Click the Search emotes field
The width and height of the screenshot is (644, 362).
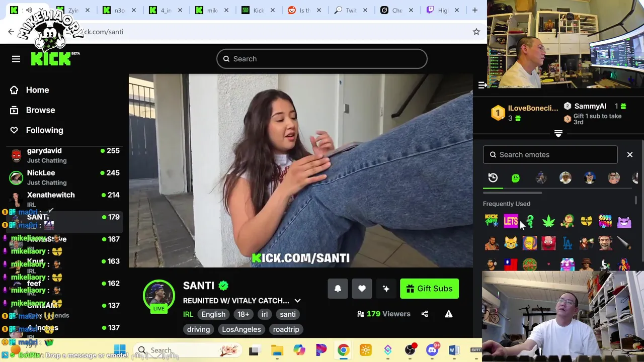click(550, 155)
